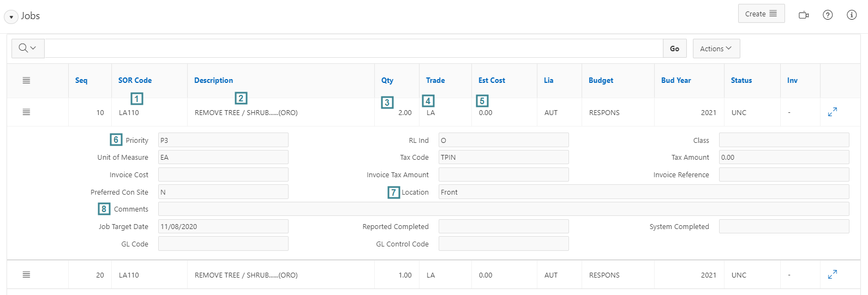Open row menu for sequence 10
This screenshot has width=868, height=295.
pyautogui.click(x=26, y=112)
